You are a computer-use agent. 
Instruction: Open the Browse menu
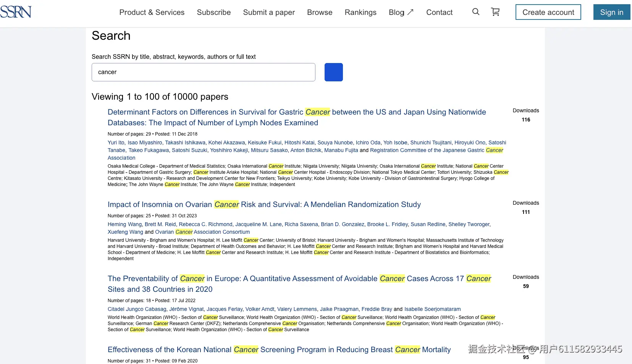319,12
